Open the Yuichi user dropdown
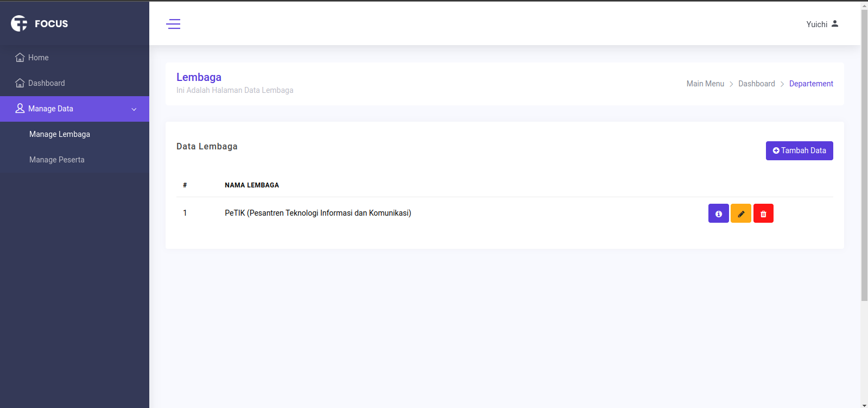The height and width of the screenshot is (408, 868). pos(816,24)
